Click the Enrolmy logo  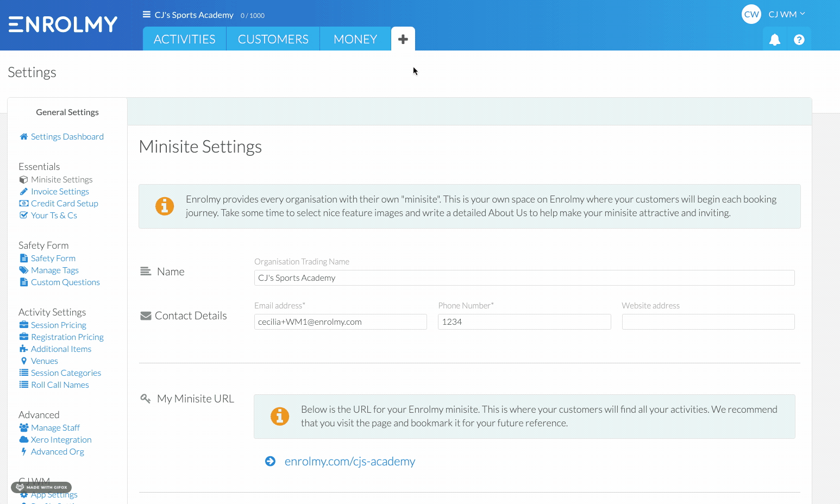click(x=63, y=24)
